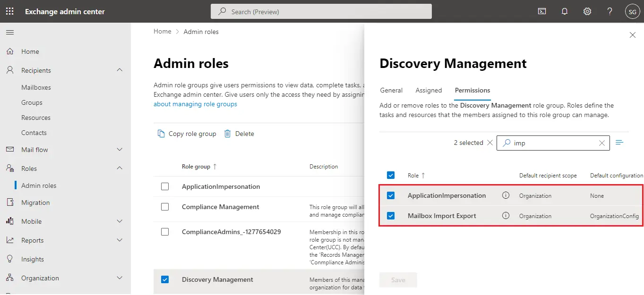Open the Cloud Shell icon in header
The image size is (644, 295).
coord(542,11)
